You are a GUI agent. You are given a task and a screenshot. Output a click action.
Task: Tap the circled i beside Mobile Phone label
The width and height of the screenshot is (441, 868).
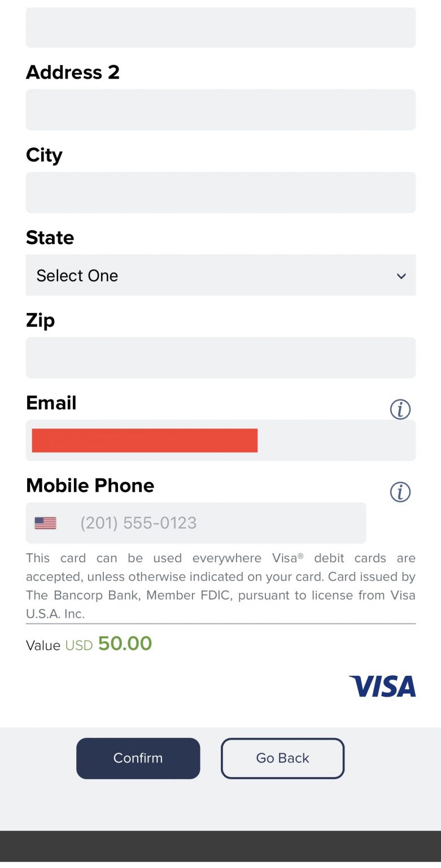pyautogui.click(x=400, y=492)
